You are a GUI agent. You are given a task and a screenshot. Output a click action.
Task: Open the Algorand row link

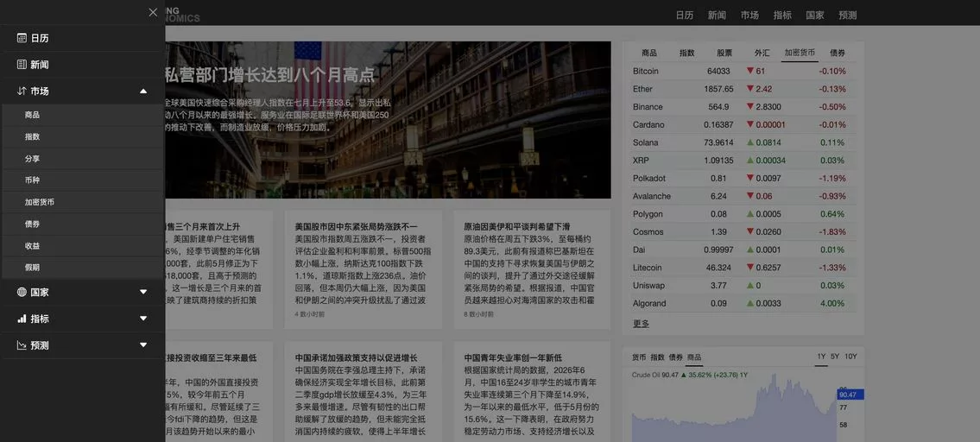[x=649, y=303]
